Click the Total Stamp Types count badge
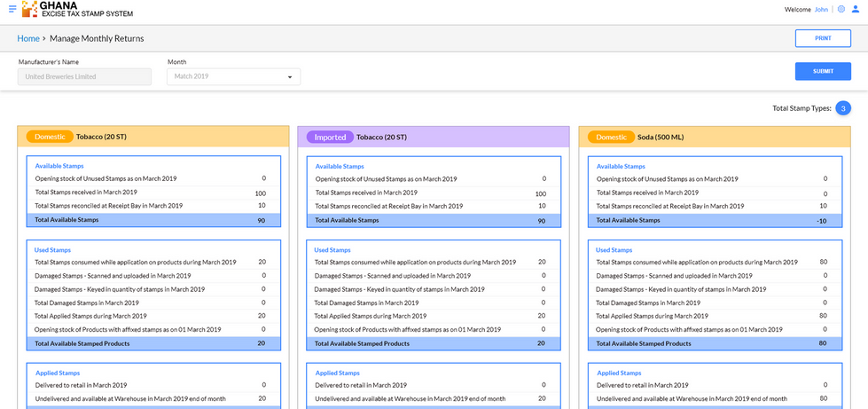This screenshot has width=868, height=409. coord(843,108)
